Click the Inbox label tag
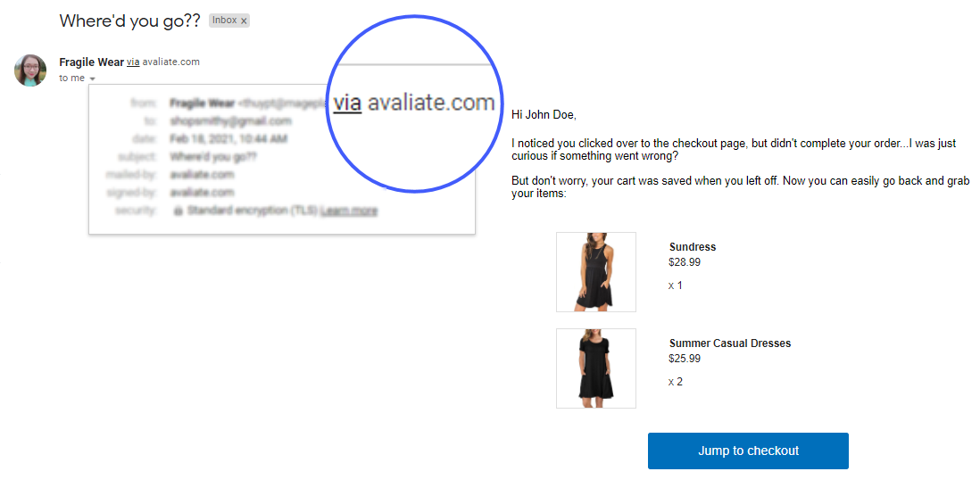Screen dimensions: 980x488 pyautogui.click(x=229, y=21)
